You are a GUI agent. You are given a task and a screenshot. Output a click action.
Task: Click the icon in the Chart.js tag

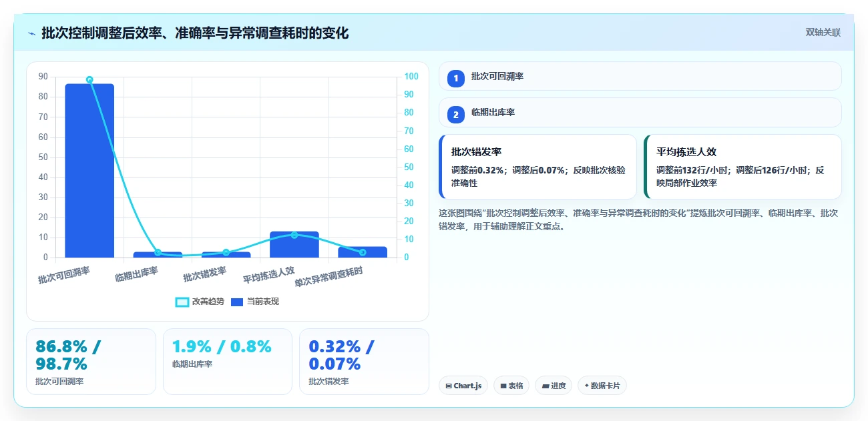pos(449,386)
